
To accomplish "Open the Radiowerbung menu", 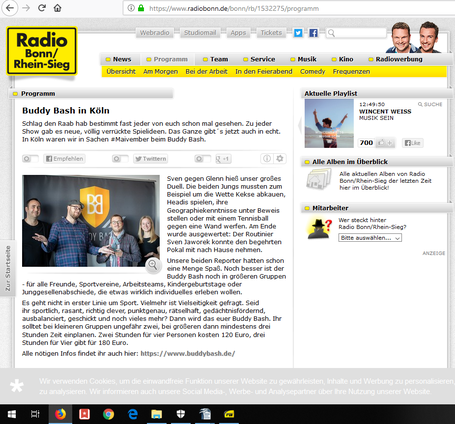I will 396,59.
